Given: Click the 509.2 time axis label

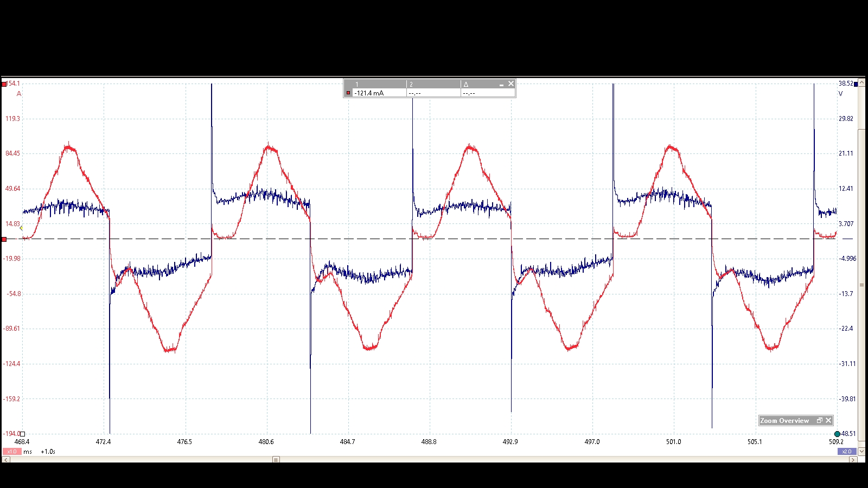Looking at the screenshot, I should click(x=836, y=442).
